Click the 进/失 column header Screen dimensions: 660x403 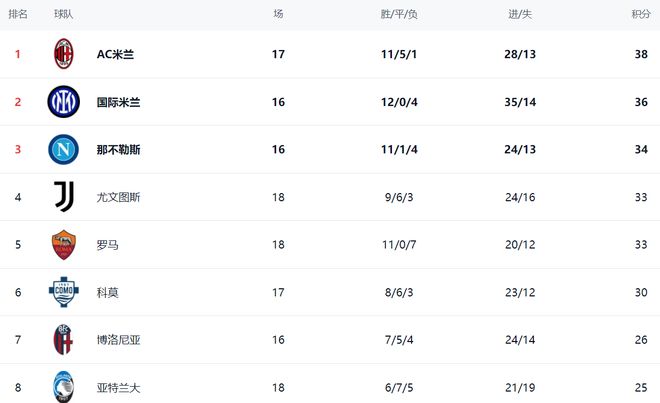click(x=520, y=15)
